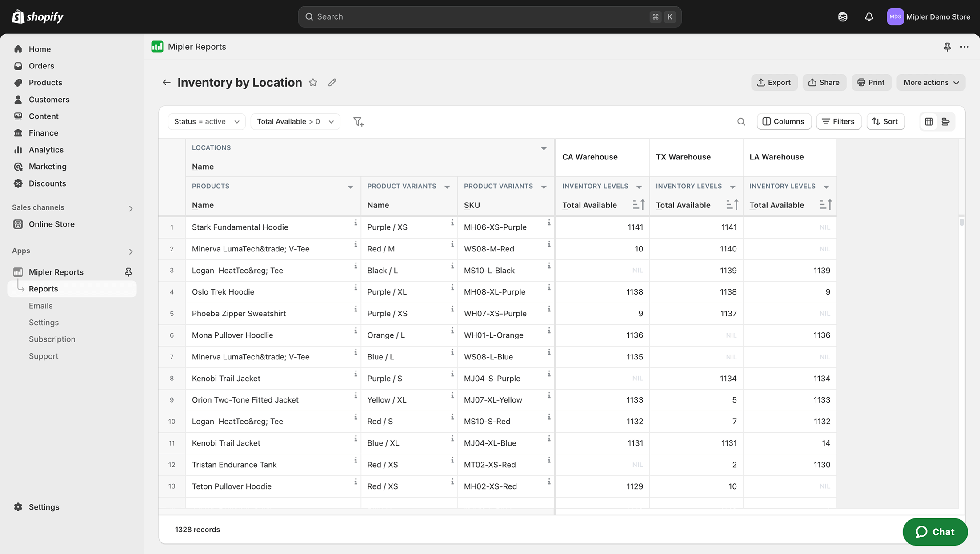Open the Status active filter dropdown
The width and height of the screenshot is (980, 554).
point(206,121)
